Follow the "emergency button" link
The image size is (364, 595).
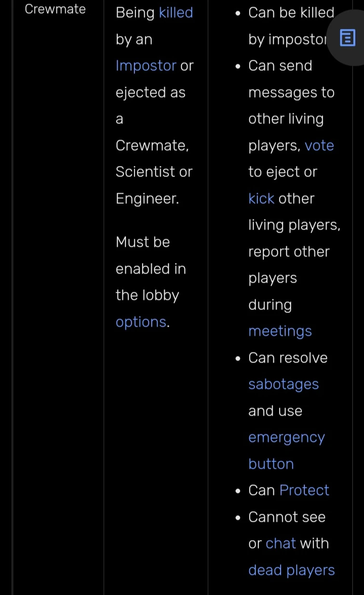(286, 437)
